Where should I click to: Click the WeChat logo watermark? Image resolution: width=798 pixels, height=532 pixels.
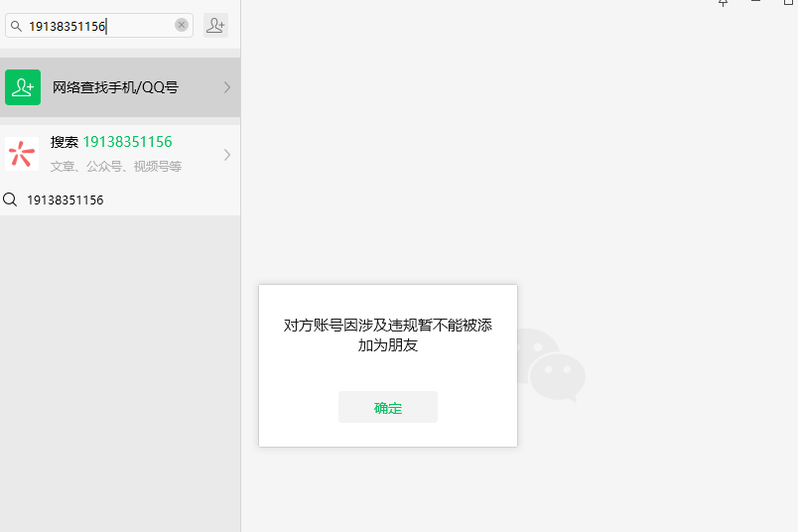(551, 364)
